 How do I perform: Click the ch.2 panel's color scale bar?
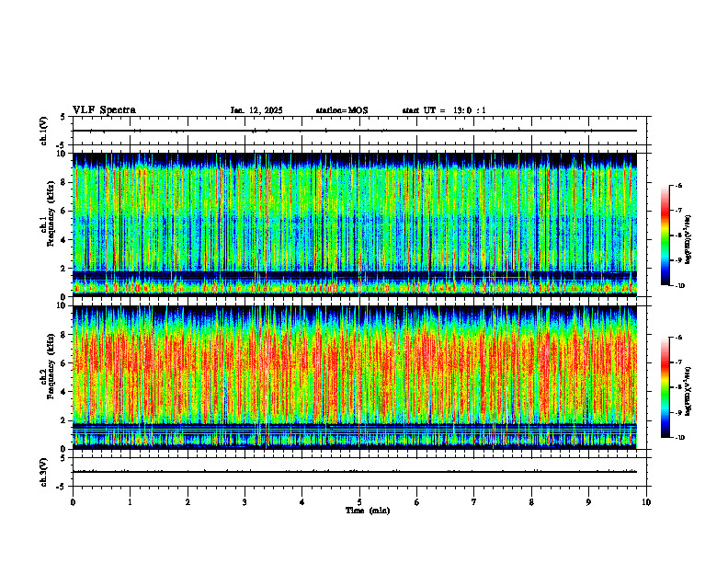click(665, 387)
